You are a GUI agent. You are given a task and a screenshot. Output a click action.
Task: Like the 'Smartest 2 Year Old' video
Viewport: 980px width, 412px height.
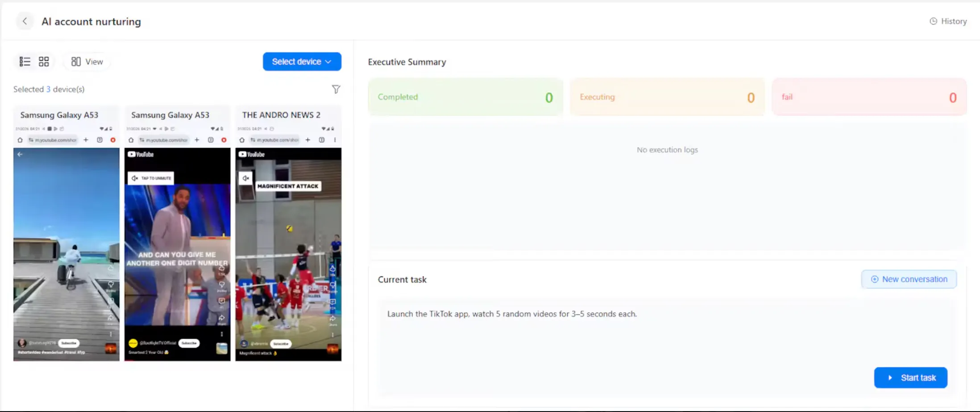point(221,269)
